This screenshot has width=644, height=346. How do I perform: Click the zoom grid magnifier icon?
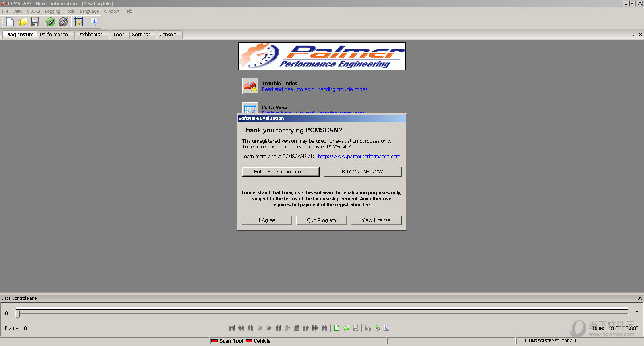pyautogui.click(x=386, y=328)
